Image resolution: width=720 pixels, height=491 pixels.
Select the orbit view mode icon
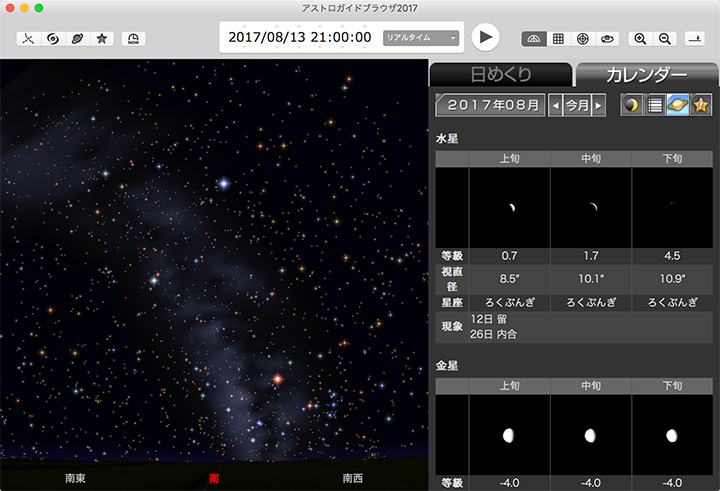607,39
